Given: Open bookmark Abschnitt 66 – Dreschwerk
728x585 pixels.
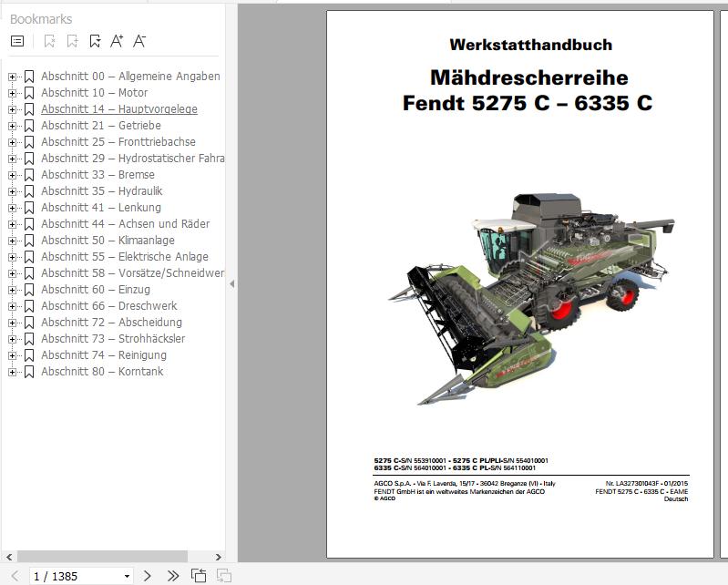Looking at the screenshot, I should [109, 306].
